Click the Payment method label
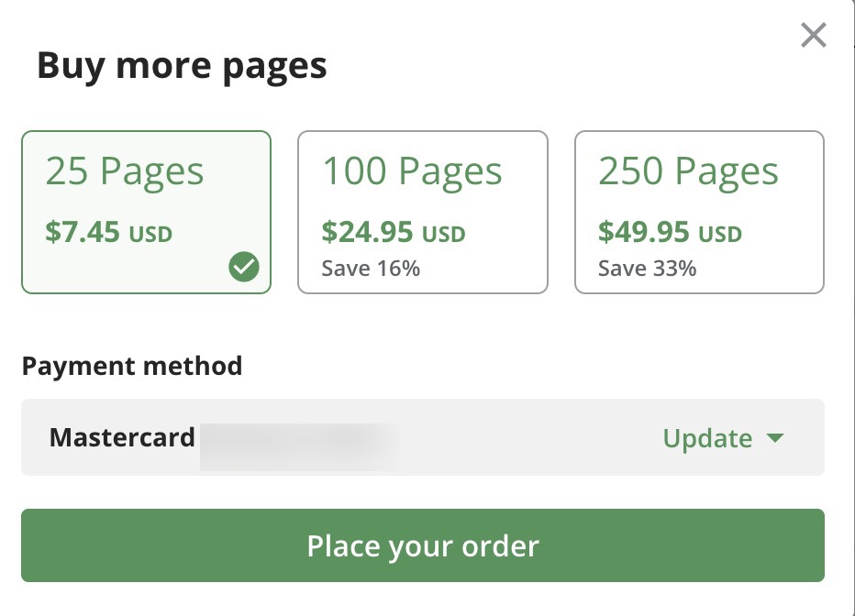Image resolution: width=855 pixels, height=616 pixels. click(x=132, y=366)
